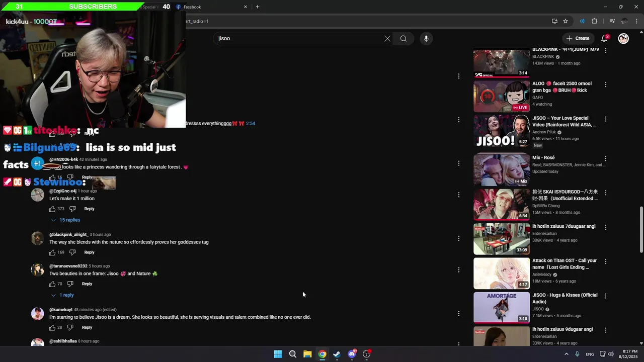Screen dimensions: 644x362
Task: Open @HN2006-k4k commenter profile link
Action: pyautogui.click(x=63, y=159)
